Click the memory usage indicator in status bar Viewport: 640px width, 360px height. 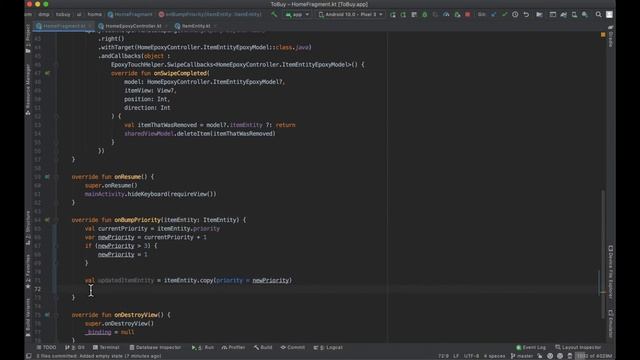click(594, 356)
